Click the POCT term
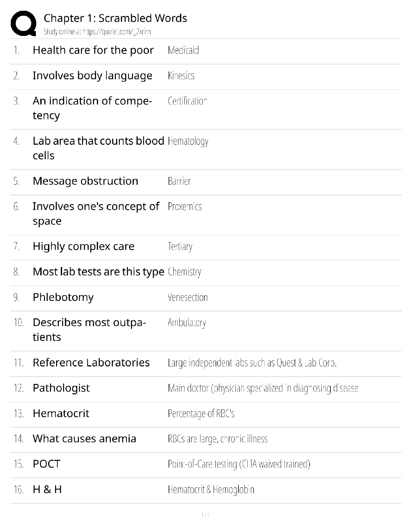This screenshot has height=532, width=411. 46,464
